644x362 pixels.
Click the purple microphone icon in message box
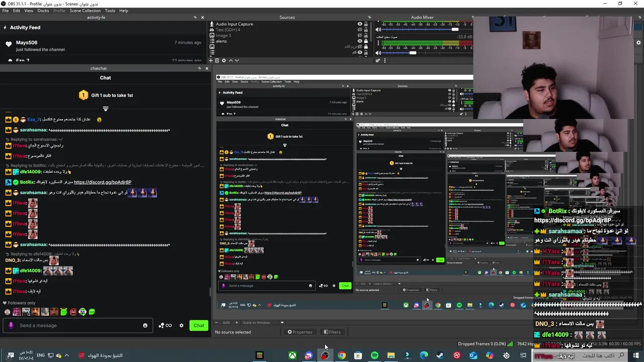(11, 325)
